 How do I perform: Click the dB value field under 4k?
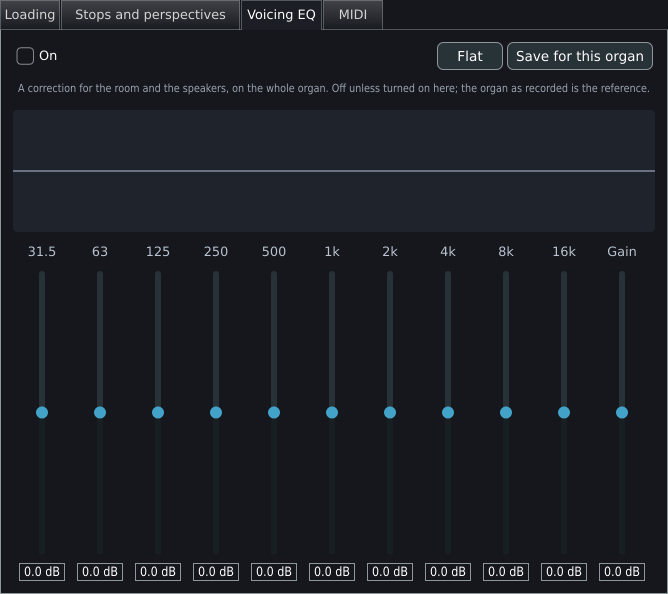click(x=448, y=572)
